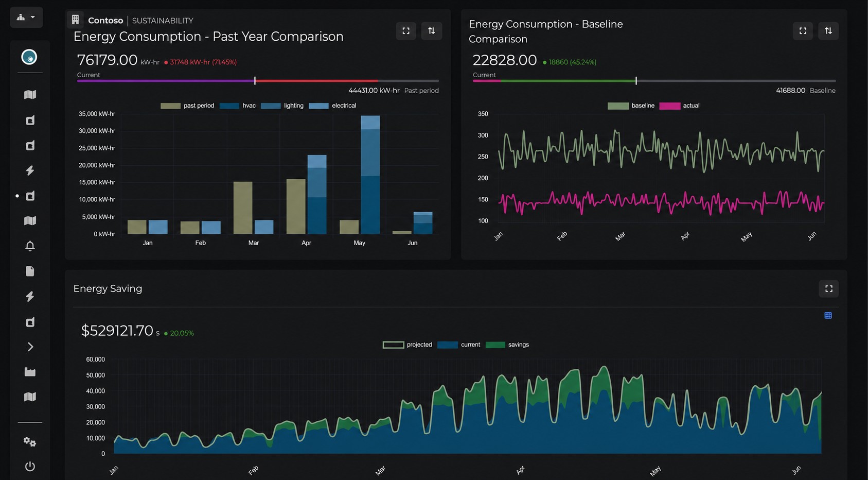Screen dimensions: 868x480
Task: Toggle the 'savings' legend series
Action: coord(507,345)
